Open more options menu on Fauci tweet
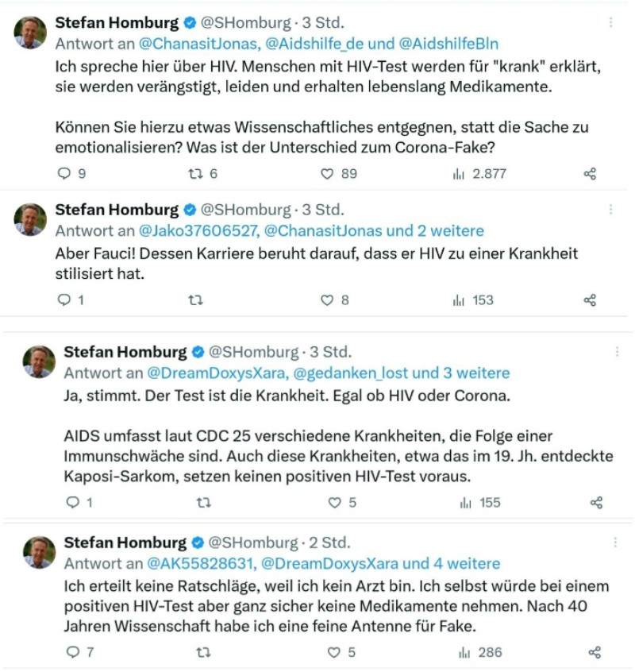 click(610, 210)
